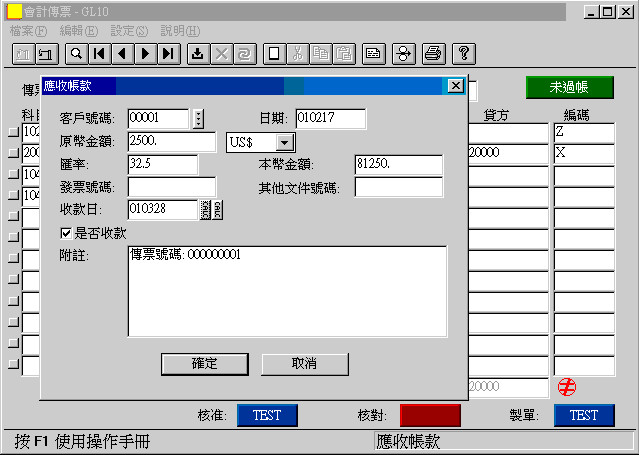The width and height of the screenshot is (639, 455).
Task: Click into the 發票號碼 input field
Action: [x=172, y=187]
